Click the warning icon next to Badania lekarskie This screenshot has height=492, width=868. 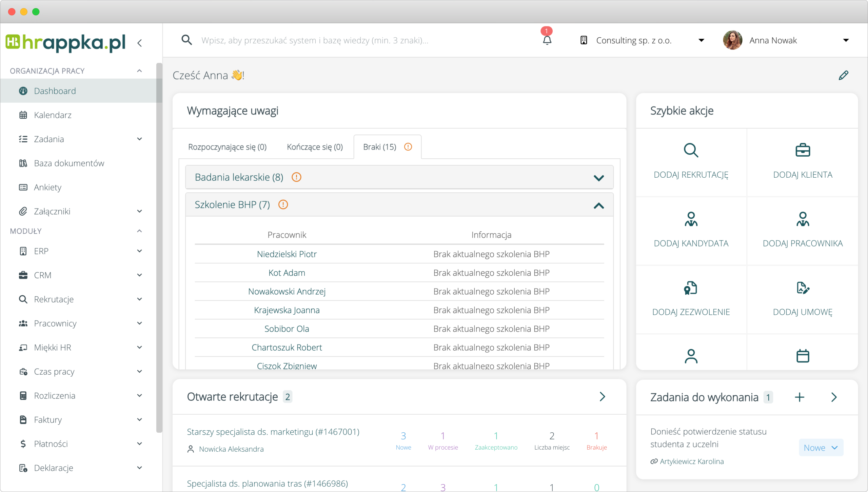[x=296, y=177]
